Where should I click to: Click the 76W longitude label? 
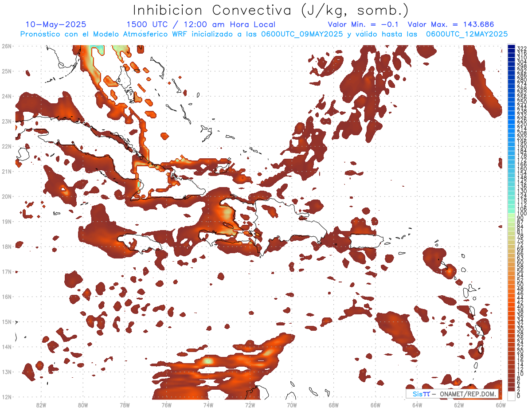coord(167,405)
